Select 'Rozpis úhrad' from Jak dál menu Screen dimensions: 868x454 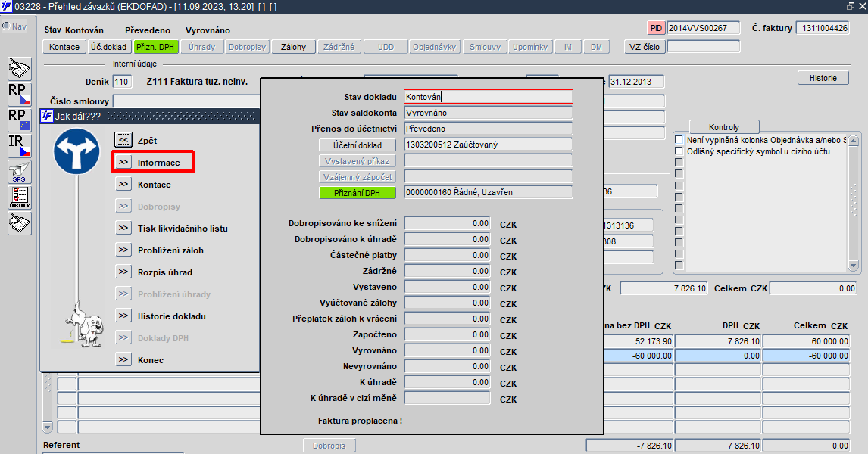pos(164,272)
